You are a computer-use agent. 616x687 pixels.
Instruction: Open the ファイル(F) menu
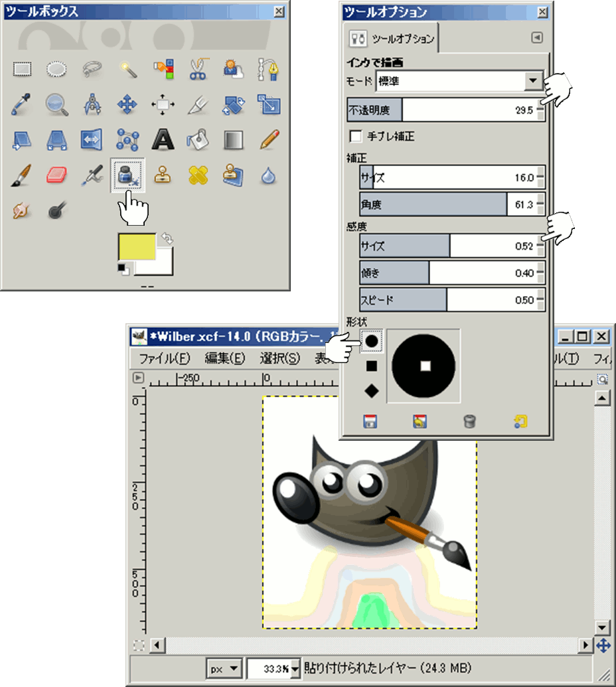(164, 359)
